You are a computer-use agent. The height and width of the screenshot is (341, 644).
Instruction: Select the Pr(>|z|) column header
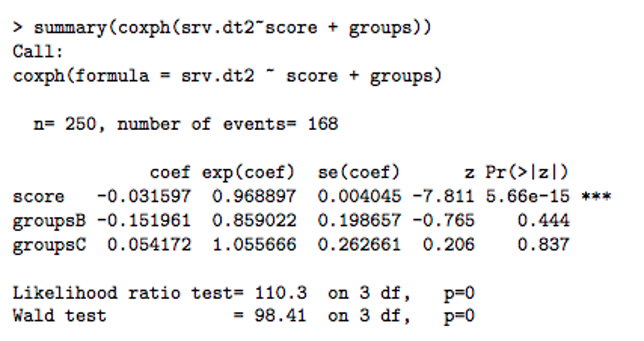[526, 172]
